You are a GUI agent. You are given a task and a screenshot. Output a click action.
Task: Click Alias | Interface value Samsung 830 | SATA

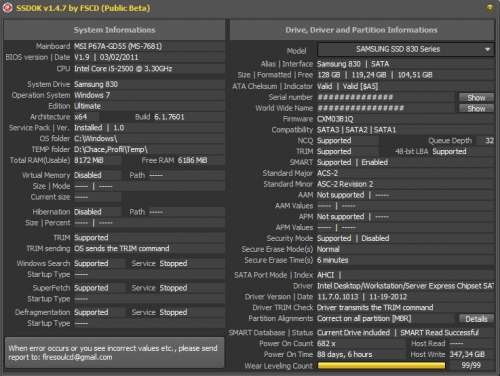pyautogui.click(x=353, y=64)
